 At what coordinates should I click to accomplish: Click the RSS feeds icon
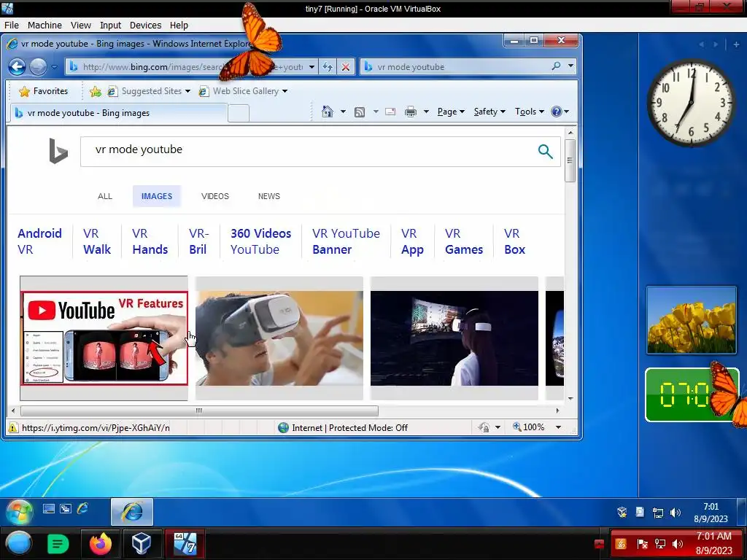point(360,112)
